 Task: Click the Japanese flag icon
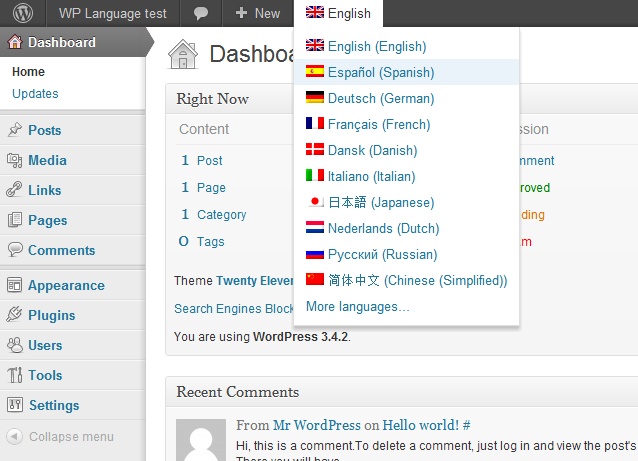[x=315, y=201]
